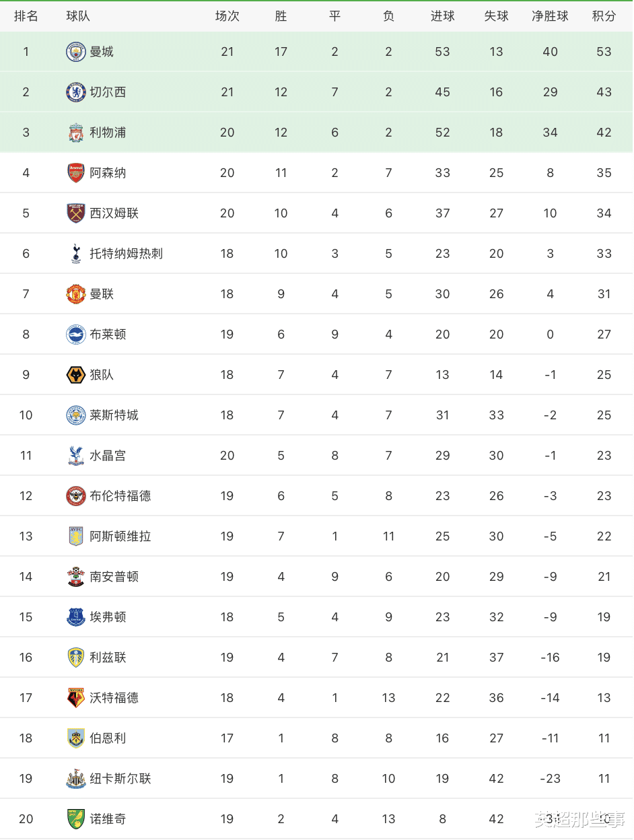Viewport: 634px width, 840px height.
Task: Click the Manchester City club crest
Action: click(76, 52)
